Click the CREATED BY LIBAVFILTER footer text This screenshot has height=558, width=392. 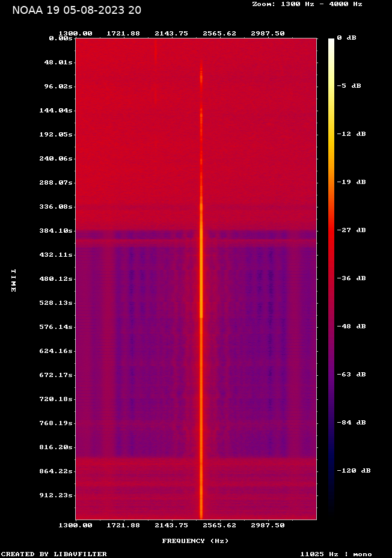[x=54, y=554]
